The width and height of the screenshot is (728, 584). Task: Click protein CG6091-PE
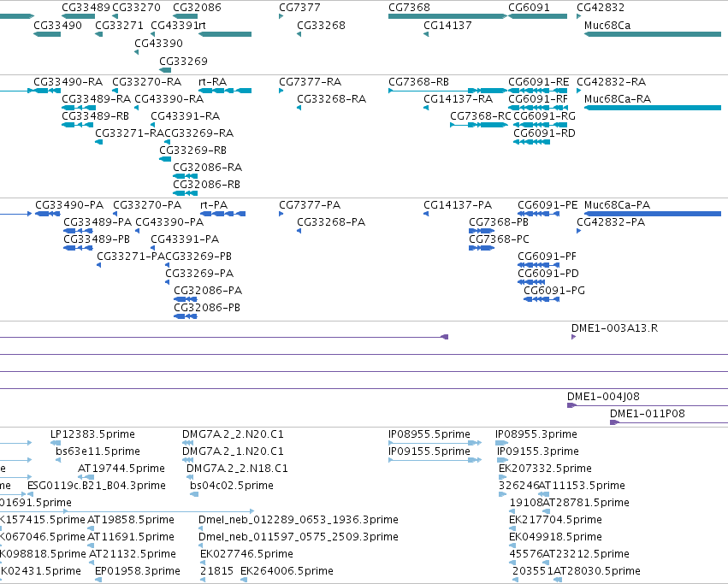[x=547, y=206]
